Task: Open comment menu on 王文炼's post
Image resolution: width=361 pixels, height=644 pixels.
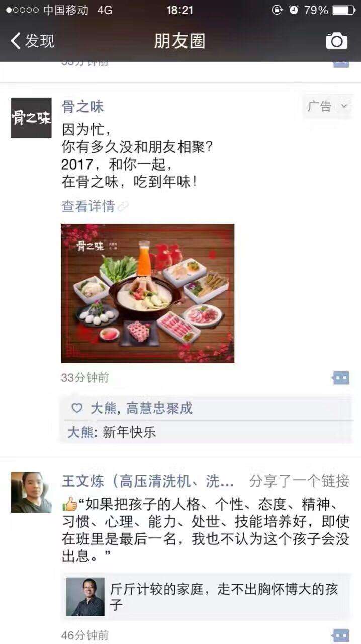Action: pos(341,635)
